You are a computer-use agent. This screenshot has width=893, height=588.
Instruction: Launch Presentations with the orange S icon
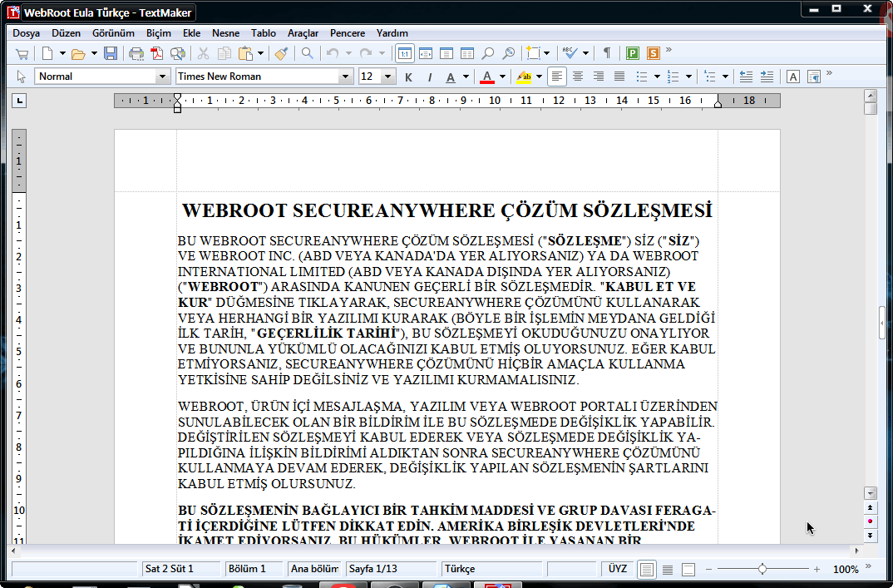[654, 53]
